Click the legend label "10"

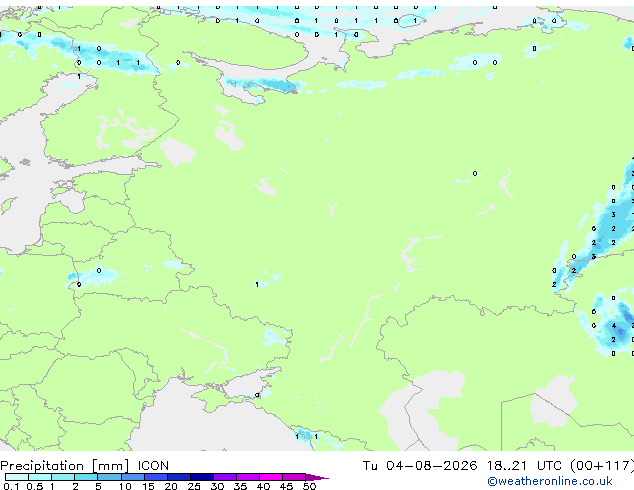click(x=125, y=486)
